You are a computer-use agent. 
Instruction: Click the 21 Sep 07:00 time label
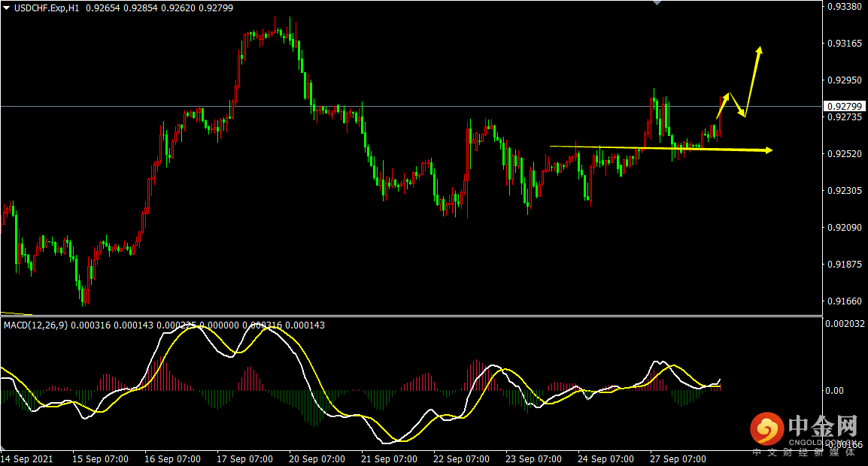(x=389, y=458)
